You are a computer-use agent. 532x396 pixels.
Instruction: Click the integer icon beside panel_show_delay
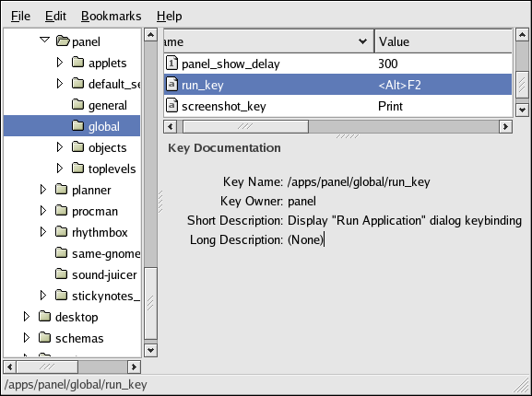[171, 63]
